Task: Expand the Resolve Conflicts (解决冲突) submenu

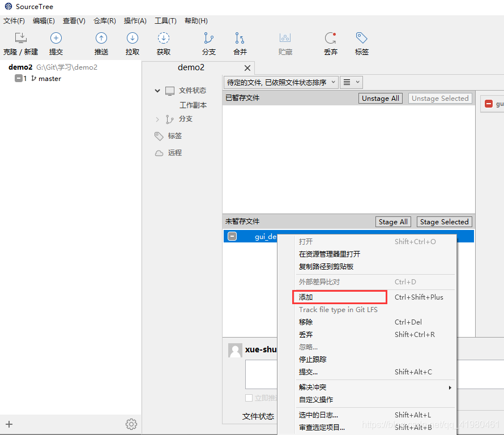Action: 375,387
